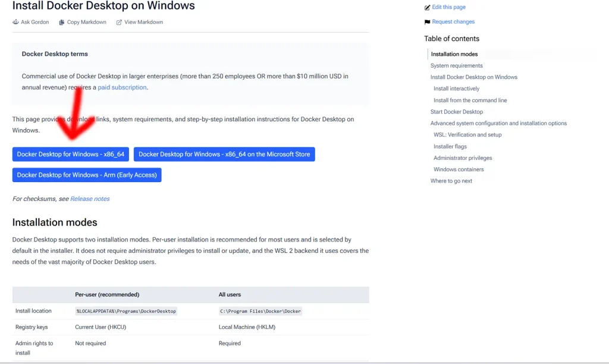
Task: Click the Docker Desktop terms heading
Action: 55,54
